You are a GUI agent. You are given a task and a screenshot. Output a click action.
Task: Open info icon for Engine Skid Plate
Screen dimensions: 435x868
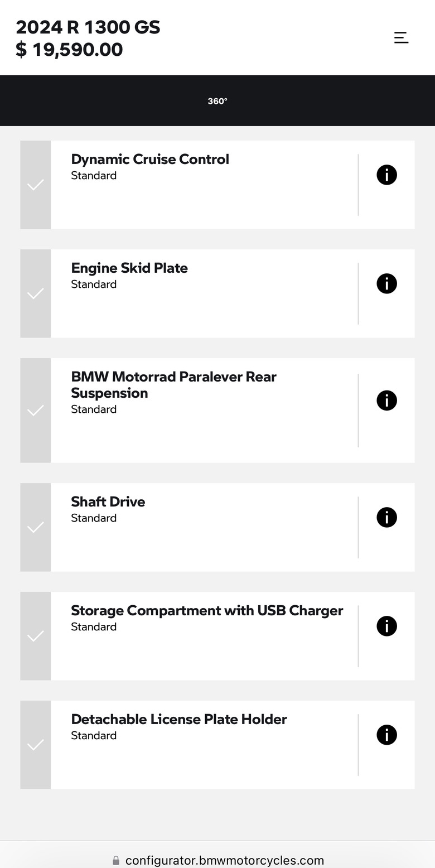386,284
